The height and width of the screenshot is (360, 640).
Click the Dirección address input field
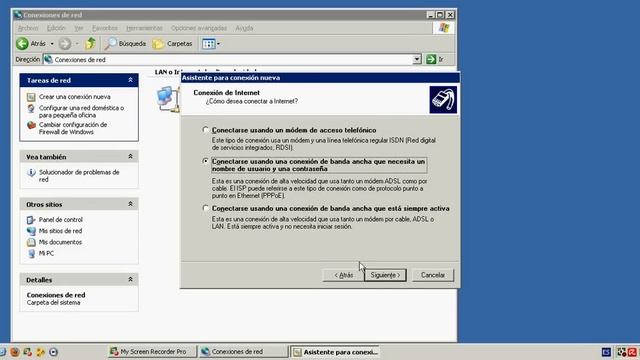[x=233, y=59]
